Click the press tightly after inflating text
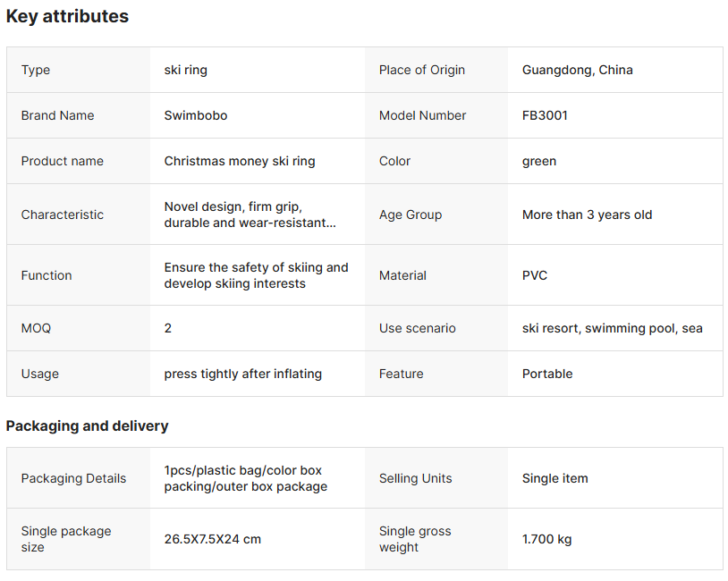 click(x=242, y=374)
